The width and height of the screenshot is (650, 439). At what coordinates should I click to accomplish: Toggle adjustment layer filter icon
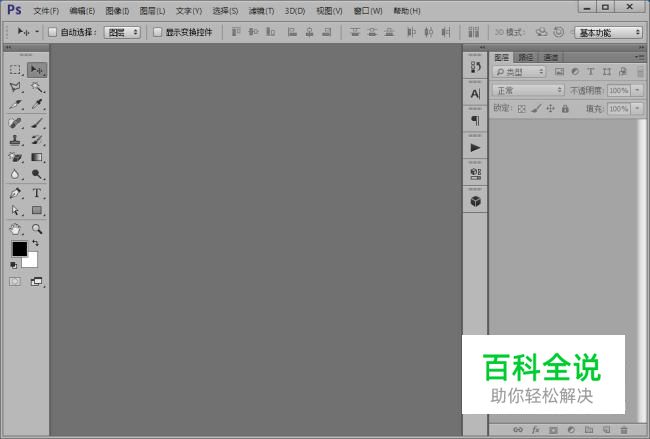pyautogui.click(x=575, y=72)
